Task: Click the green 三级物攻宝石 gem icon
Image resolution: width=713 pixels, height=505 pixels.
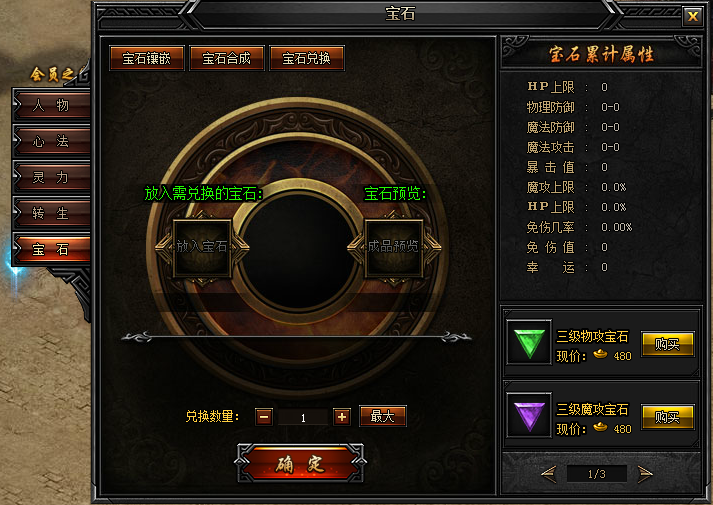Action: [x=529, y=342]
